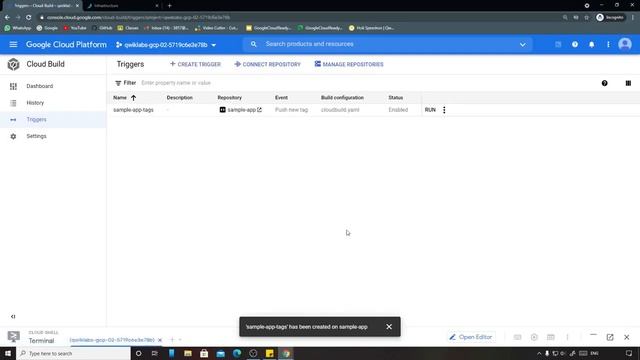This screenshot has height=360, width=640.
Task: Open Microsoft Store from the taskbar
Action: (204, 353)
